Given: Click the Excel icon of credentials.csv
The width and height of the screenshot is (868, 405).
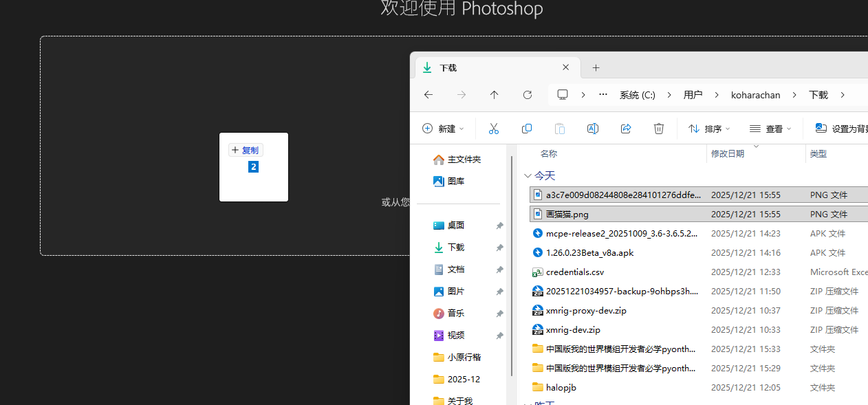Looking at the screenshot, I should pos(538,272).
